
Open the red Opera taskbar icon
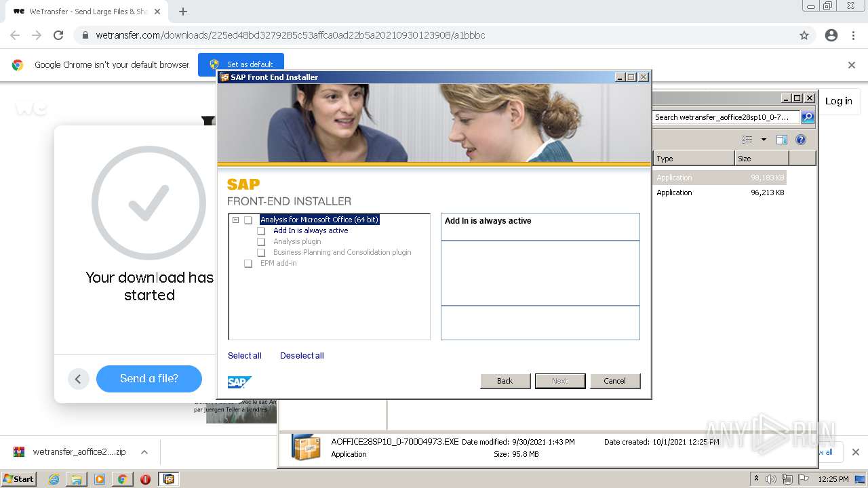pos(145,479)
